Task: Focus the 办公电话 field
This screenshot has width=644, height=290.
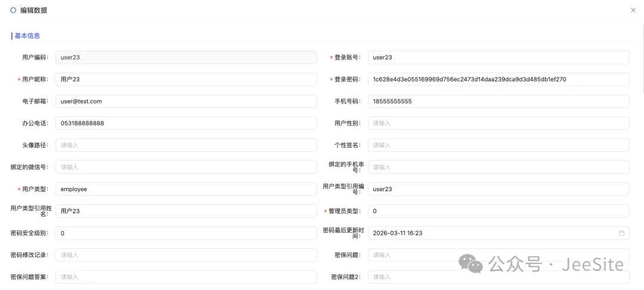Action: click(186, 123)
